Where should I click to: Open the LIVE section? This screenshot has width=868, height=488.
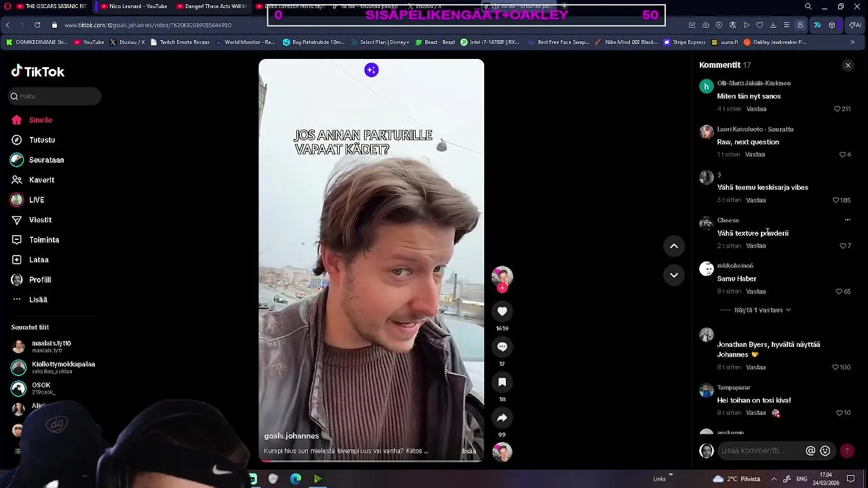28,200
